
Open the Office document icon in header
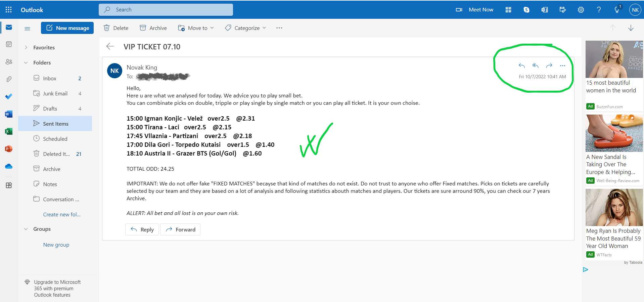click(x=545, y=10)
